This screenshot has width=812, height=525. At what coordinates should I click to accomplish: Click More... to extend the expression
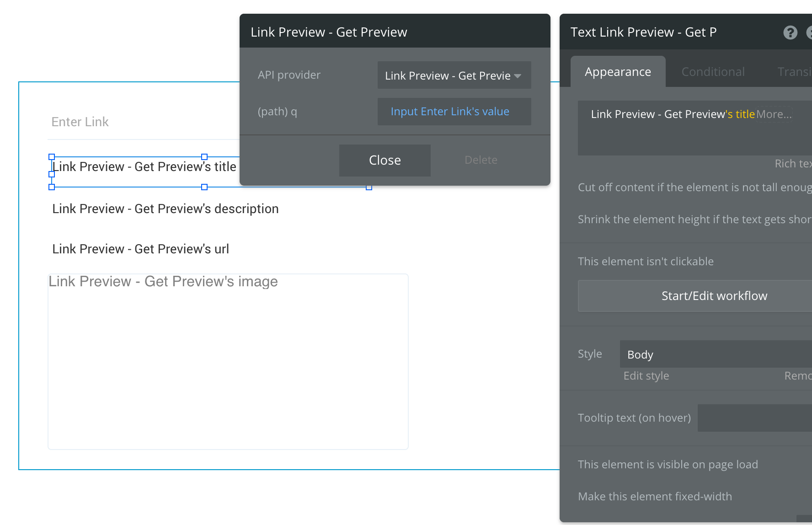(774, 114)
